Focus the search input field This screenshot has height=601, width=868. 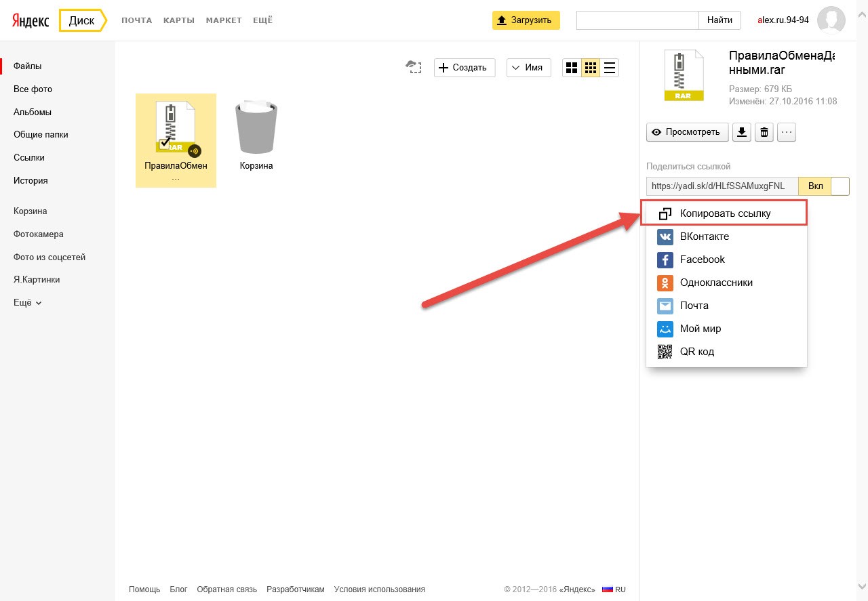click(x=637, y=20)
